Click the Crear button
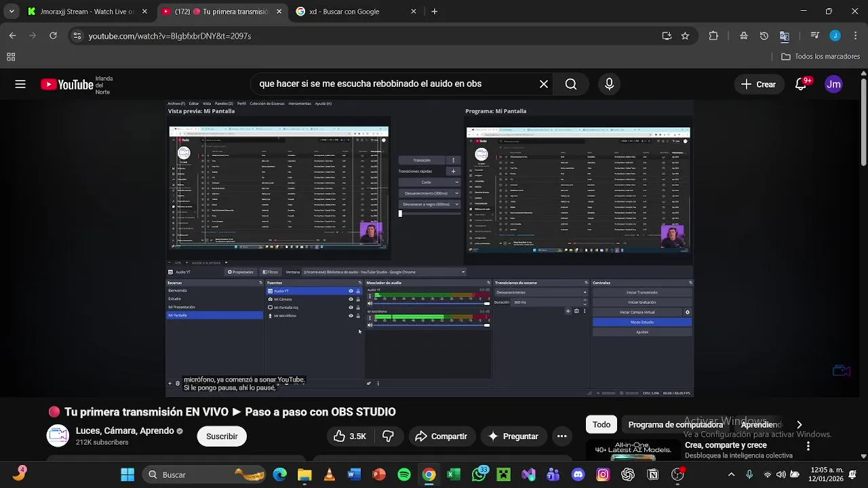The image size is (868, 488). (758, 84)
